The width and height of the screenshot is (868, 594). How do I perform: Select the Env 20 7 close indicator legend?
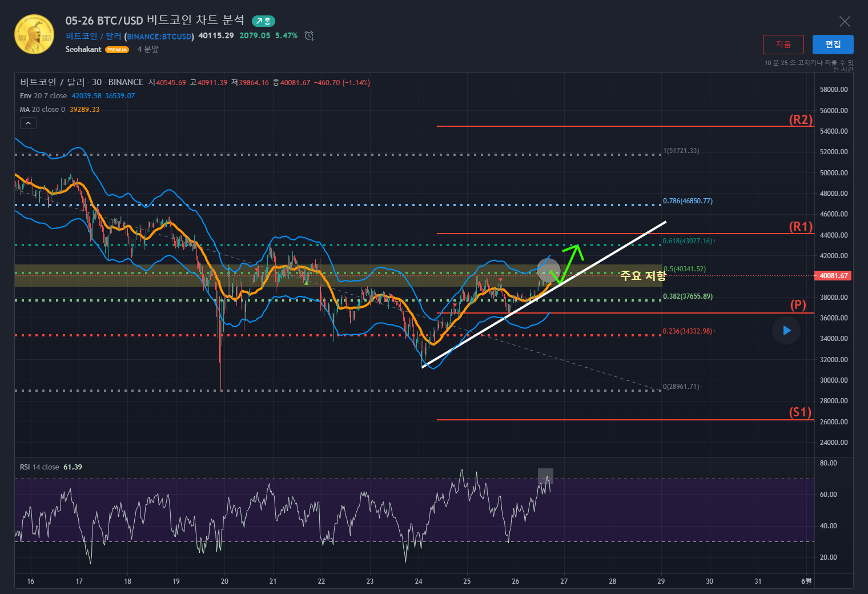click(43, 96)
